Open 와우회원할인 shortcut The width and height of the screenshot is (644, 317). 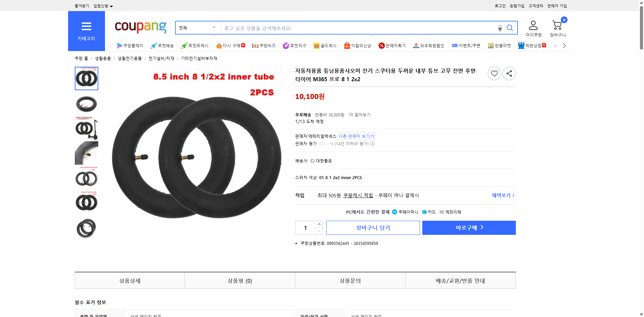(x=428, y=46)
